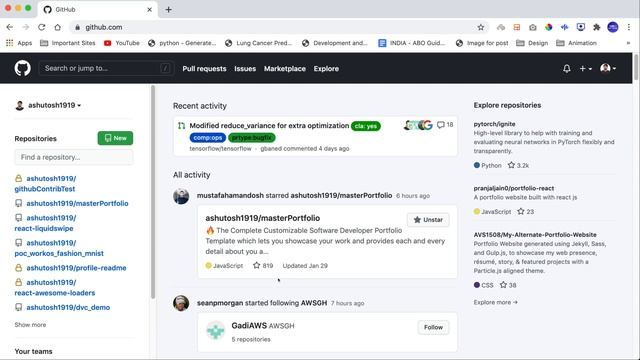Open the user avatar menu in header

tap(608, 68)
